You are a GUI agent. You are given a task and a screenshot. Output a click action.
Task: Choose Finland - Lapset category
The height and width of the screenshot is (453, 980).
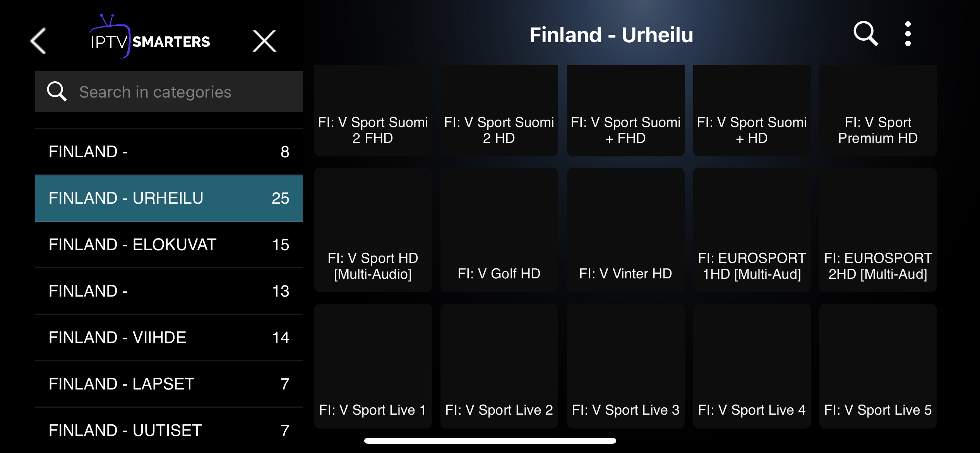pos(169,384)
